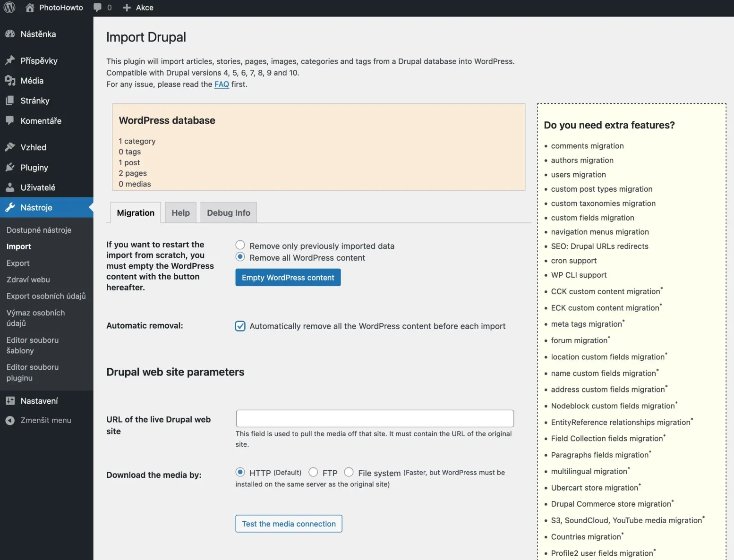The height and width of the screenshot is (560, 734).
Task: Click Zmenšit menu label
Action: (46, 420)
